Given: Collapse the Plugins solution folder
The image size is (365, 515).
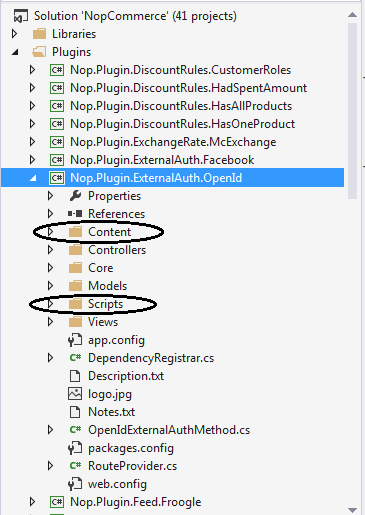Looking at the screenshot, I should (x=15, y=52).
